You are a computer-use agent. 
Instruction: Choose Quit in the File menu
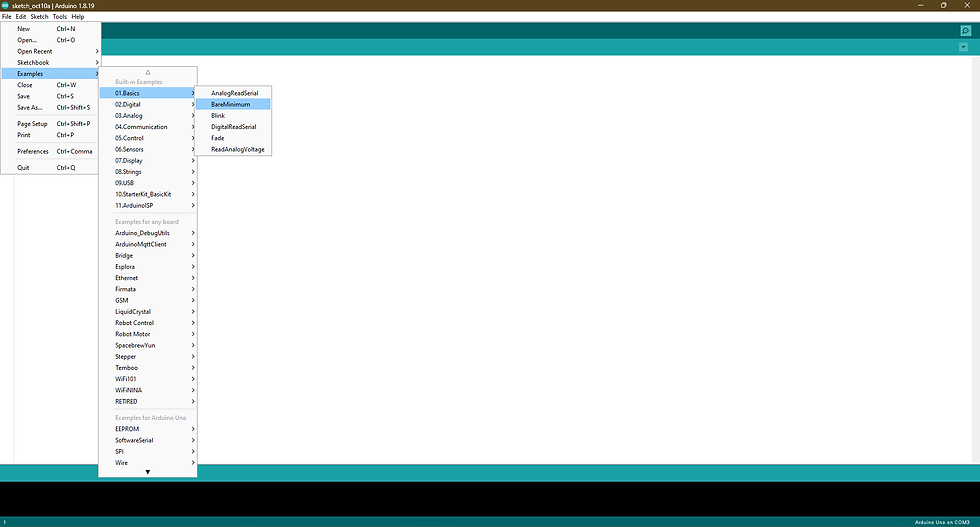pyautogui.click(x=50, y=168)
